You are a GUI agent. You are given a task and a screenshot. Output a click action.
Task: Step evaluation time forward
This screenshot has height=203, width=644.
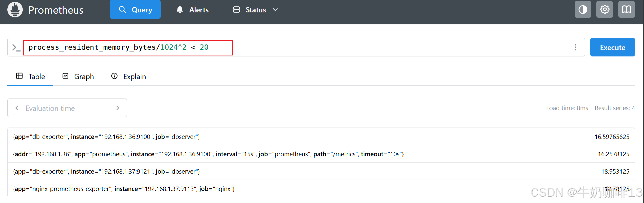point(118,108)
